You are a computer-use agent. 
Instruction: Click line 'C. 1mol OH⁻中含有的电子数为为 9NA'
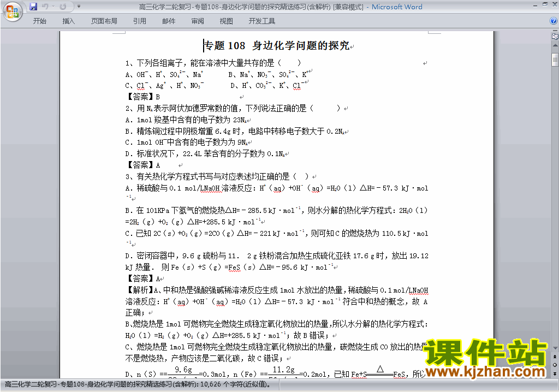[187, 142]
